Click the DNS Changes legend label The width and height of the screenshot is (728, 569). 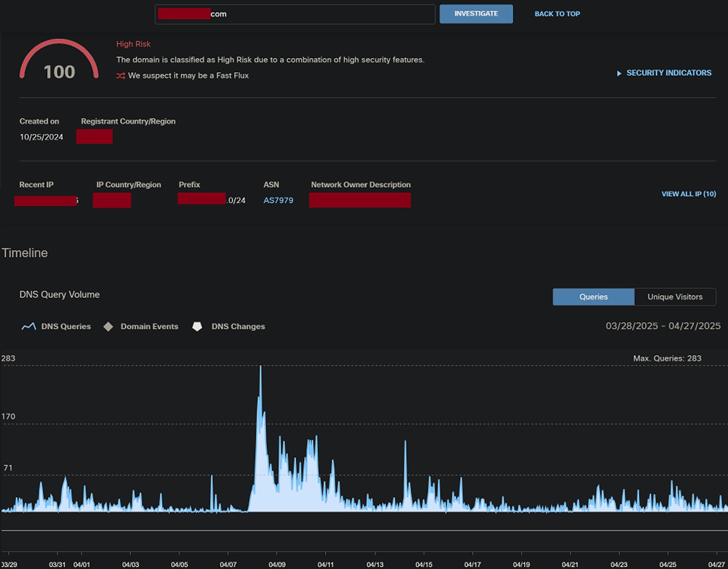pos(238,326)
